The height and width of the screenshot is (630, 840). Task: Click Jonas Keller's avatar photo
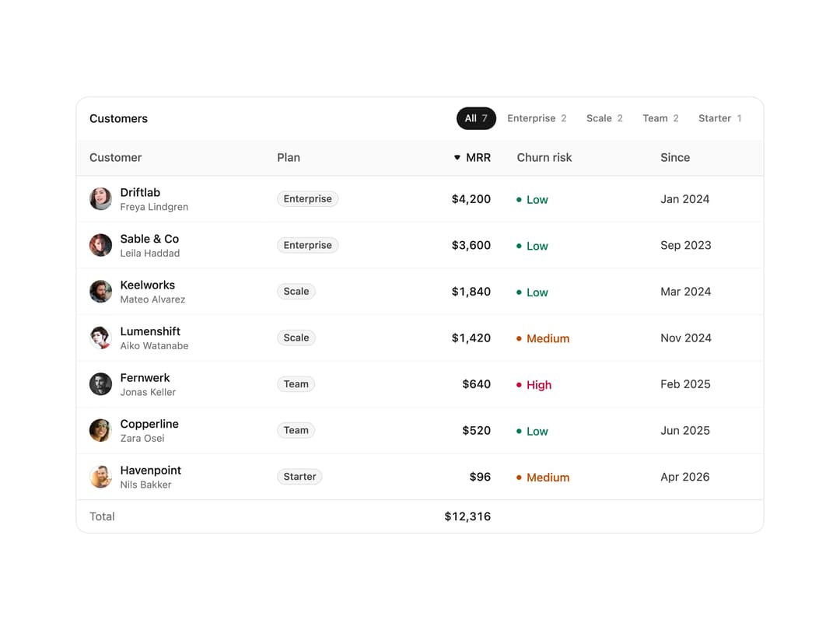(x=100, y=384)
